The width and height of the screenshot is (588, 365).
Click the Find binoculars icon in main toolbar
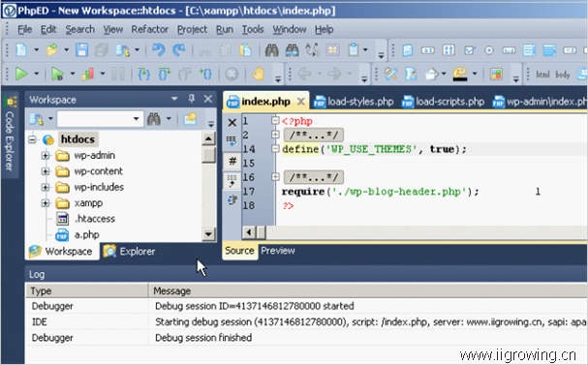coord(272,49)
